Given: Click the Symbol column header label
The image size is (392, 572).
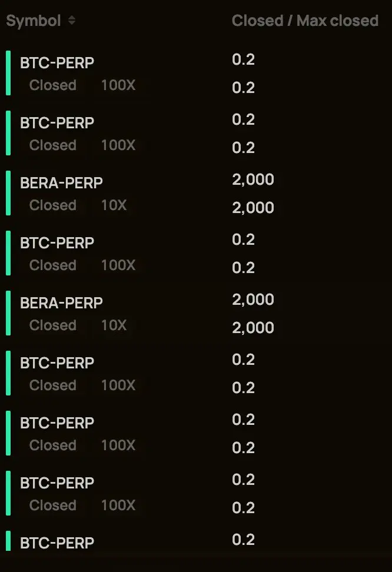Looking at the screenshot, I should (x=33, y=21).
